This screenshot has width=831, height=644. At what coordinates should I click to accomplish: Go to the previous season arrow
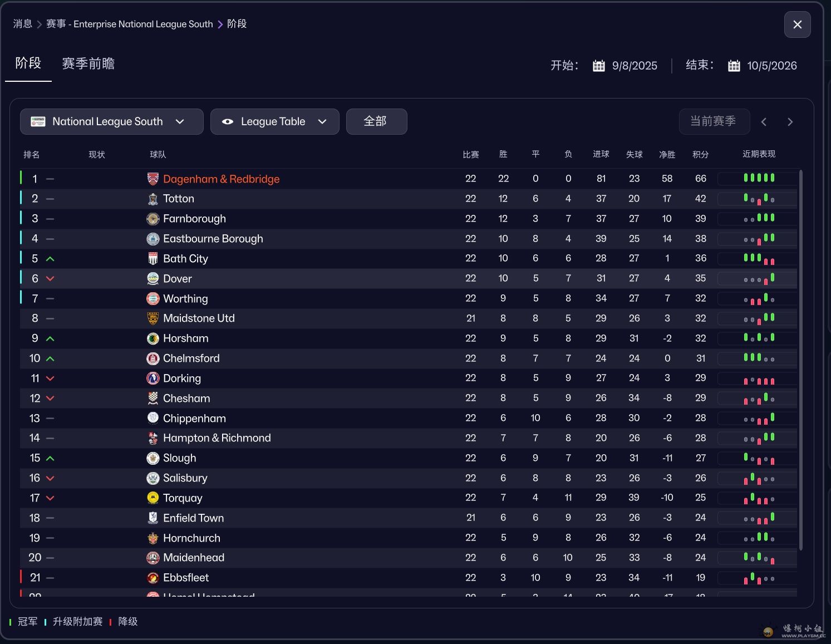click(764, 122)
